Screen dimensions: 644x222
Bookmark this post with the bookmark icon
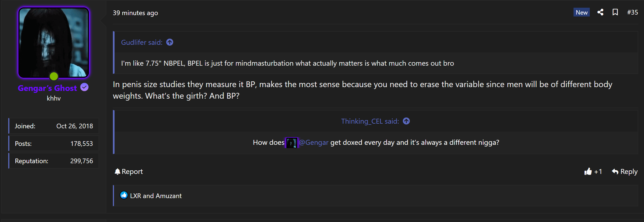[615, 12]
